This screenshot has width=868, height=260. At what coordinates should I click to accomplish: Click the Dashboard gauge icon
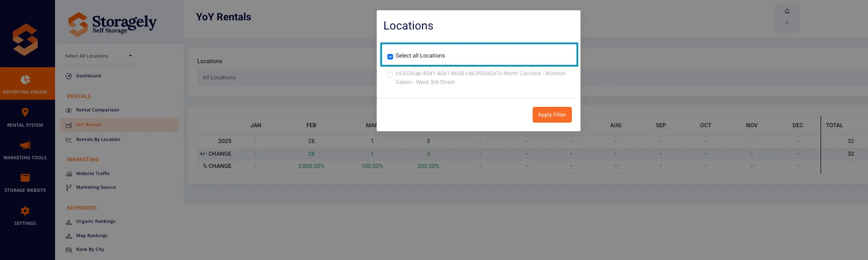tap(69, 76)
